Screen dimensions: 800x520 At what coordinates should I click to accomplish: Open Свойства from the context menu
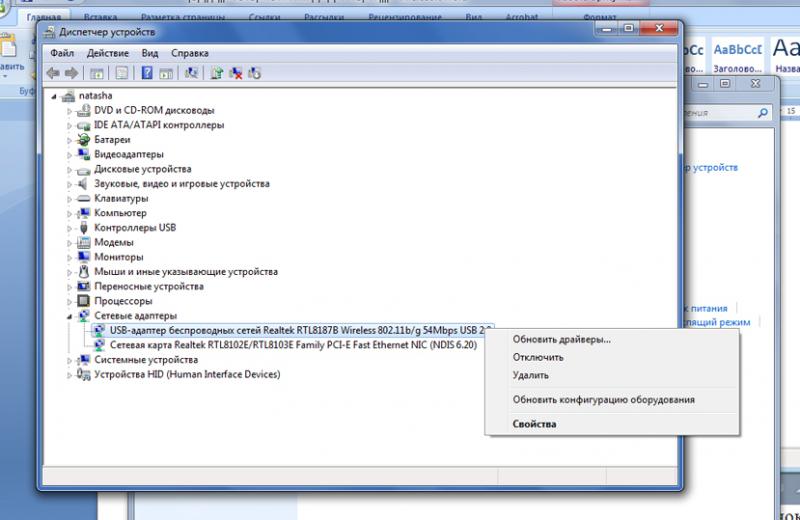click(x=534, y=424)
